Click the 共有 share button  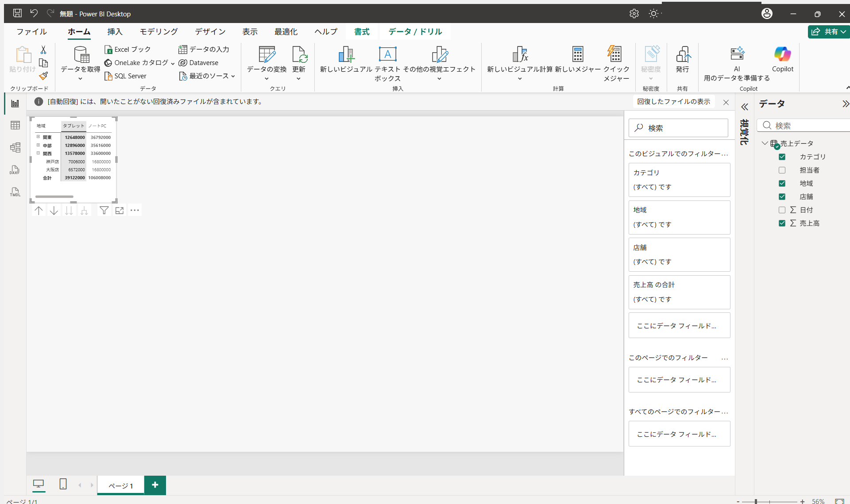[x=828, y=31]
